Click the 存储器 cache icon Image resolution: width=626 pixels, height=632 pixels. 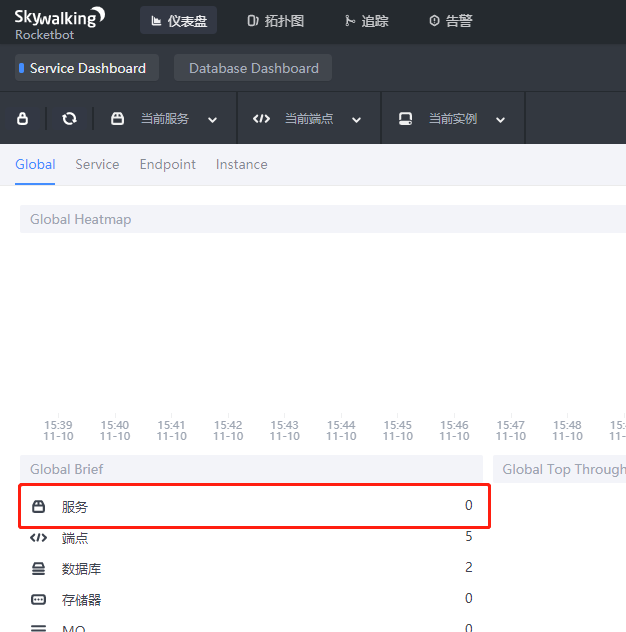pos(38,600)
